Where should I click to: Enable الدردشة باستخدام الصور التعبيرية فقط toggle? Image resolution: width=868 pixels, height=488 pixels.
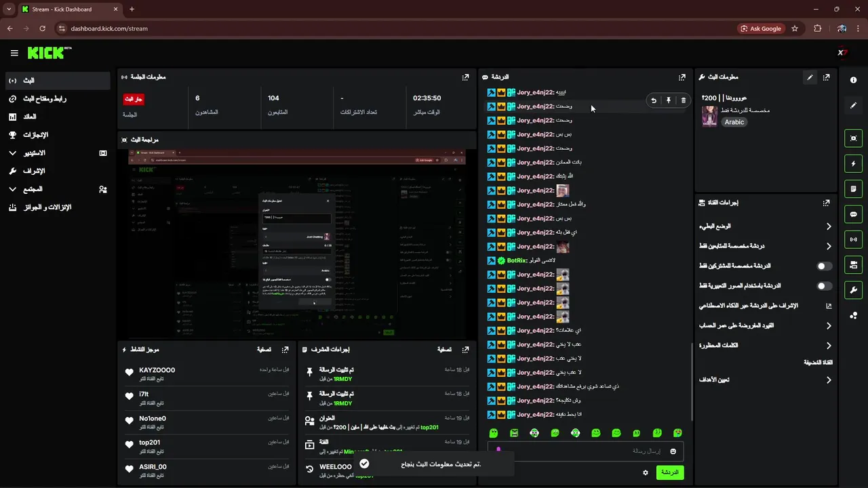[824, 286]
